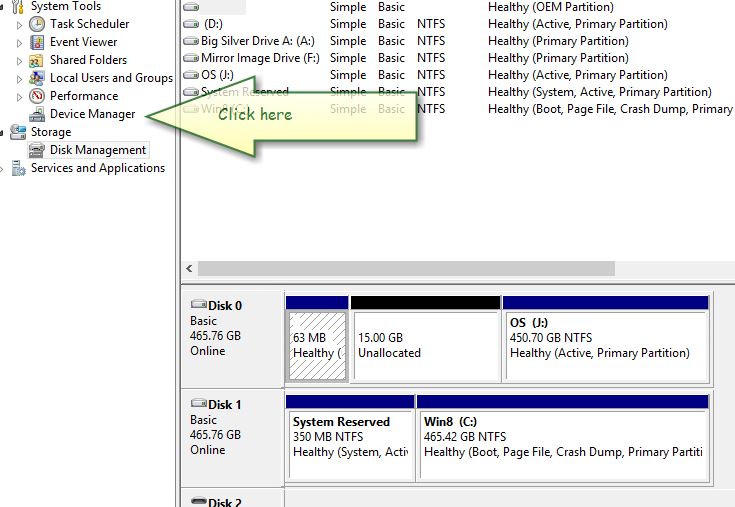Select Disk Management
Viewport: 735px width, 507px height.
point(98,150)
